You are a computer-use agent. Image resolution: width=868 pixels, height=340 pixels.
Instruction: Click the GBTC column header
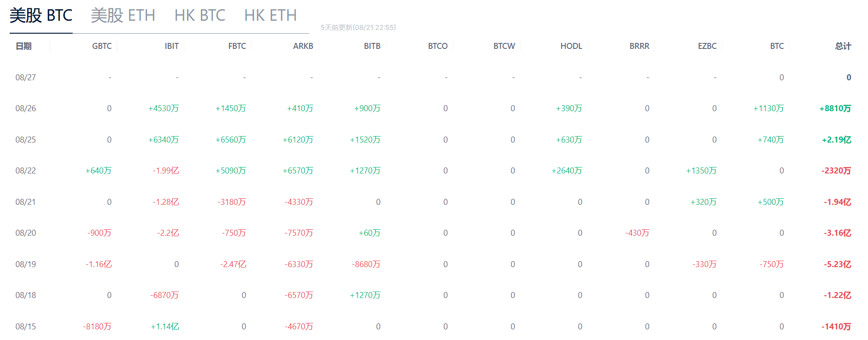(102, 46)
